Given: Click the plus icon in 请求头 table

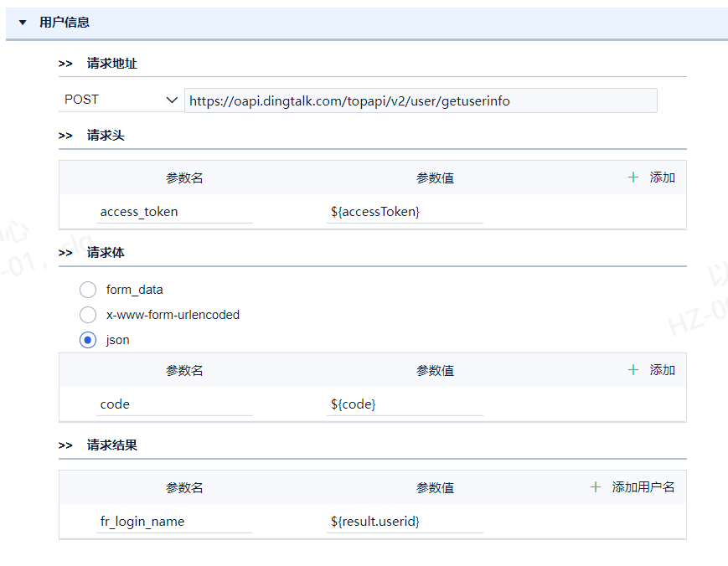Looking at the screenshot, I should pyautogui.click(x=632, y=178).
